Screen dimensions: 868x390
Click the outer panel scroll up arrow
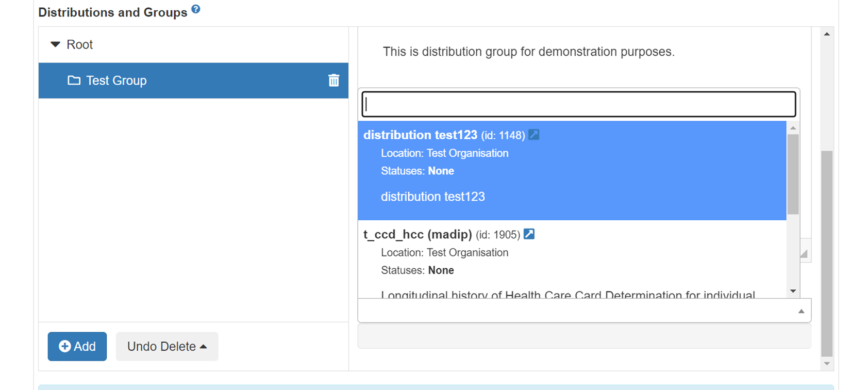pos(827,34)
